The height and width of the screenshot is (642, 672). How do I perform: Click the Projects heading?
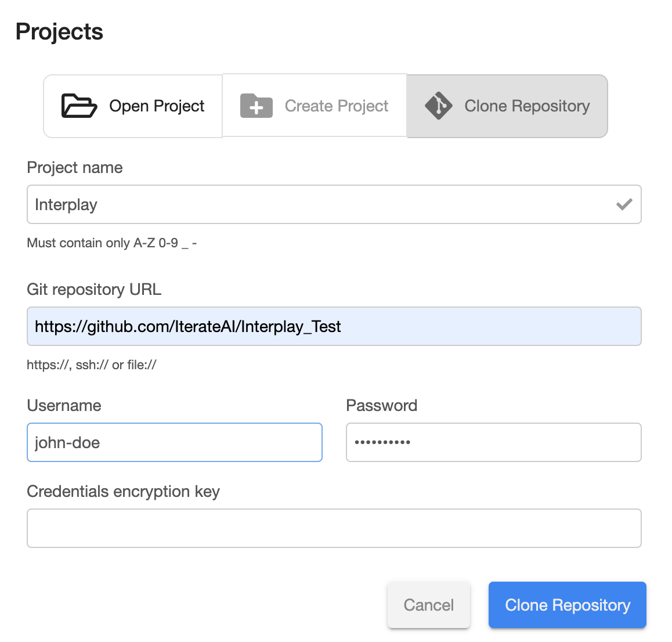(x=59, y=32)
